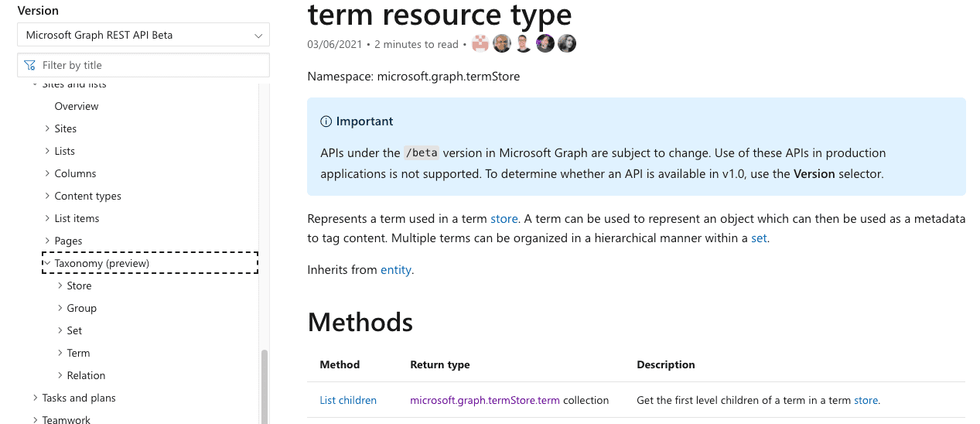Expand the Sites tree node

47,128
